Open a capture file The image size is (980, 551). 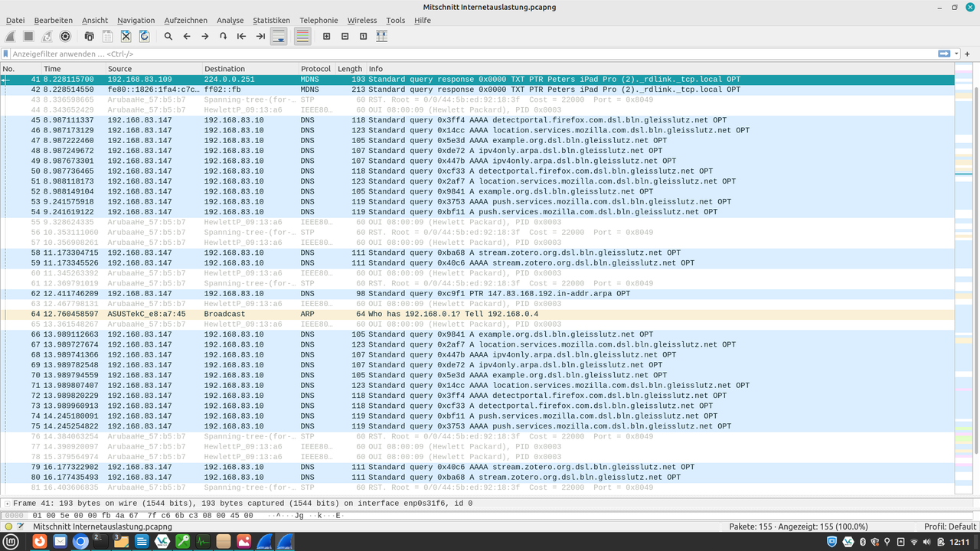point(89,36)
